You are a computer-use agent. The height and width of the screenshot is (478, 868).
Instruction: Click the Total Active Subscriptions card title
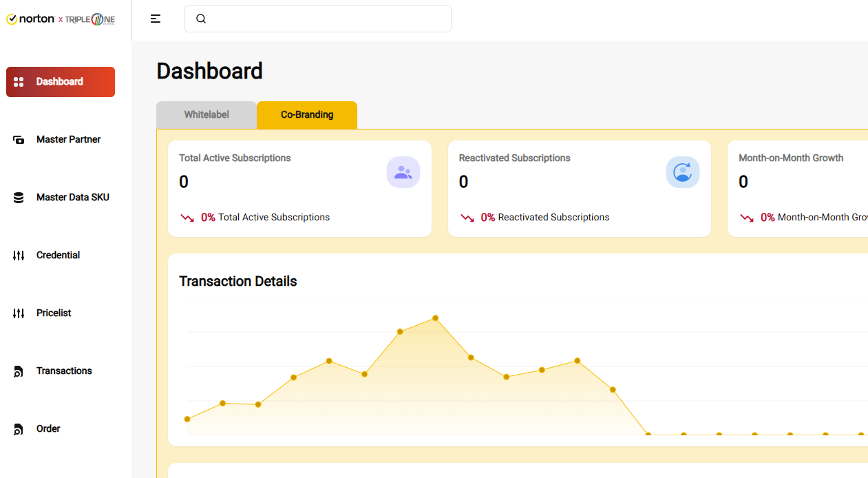[x=235, y=158]
